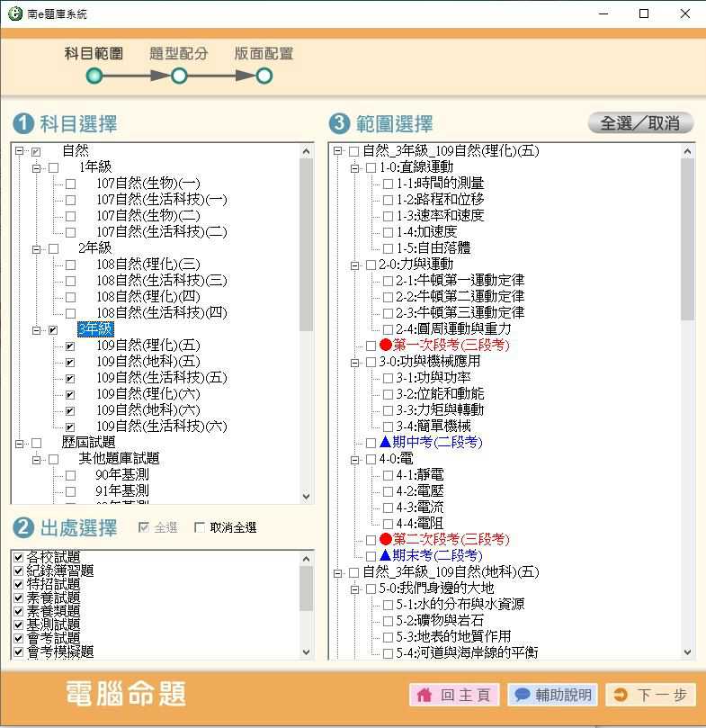Collapse the 歷屆試題 tree node
This screenshot has height=728, width=706.
click(x=19, y=444)
